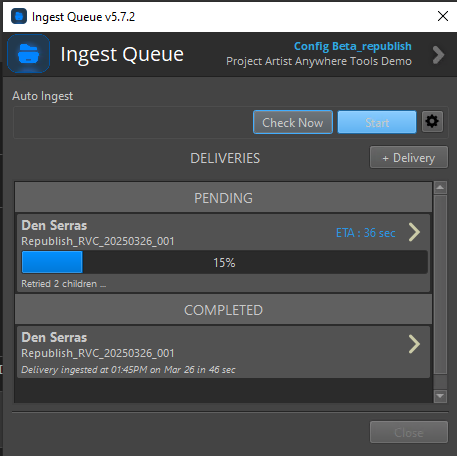The image size is (457, 456).
Task: Click the small app icon in title bar
Action: [x=19, y=16]
